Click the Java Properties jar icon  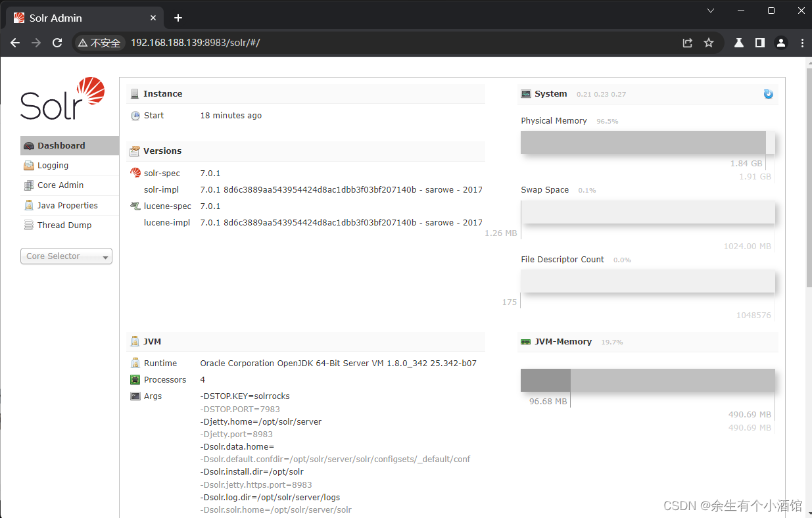(29, 205)
